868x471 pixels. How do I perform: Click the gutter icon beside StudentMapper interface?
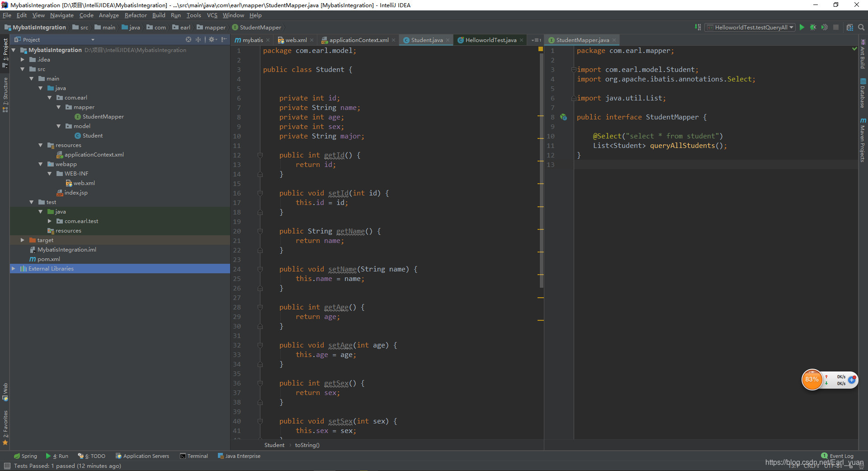(x=563, y=117)
